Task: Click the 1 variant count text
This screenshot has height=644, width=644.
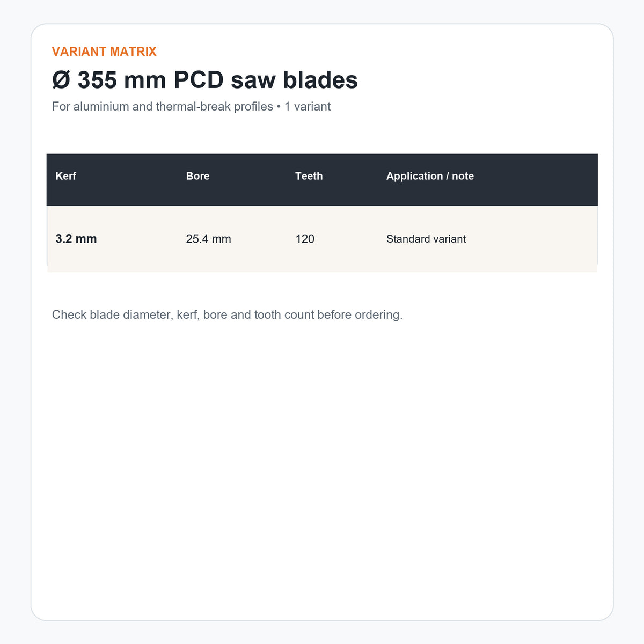Action: tap(308, 106)
